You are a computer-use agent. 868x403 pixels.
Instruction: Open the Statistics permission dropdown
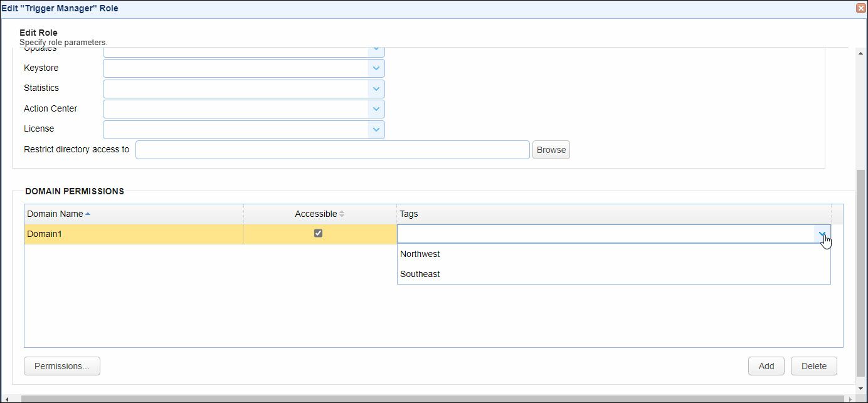coord(376,89)
